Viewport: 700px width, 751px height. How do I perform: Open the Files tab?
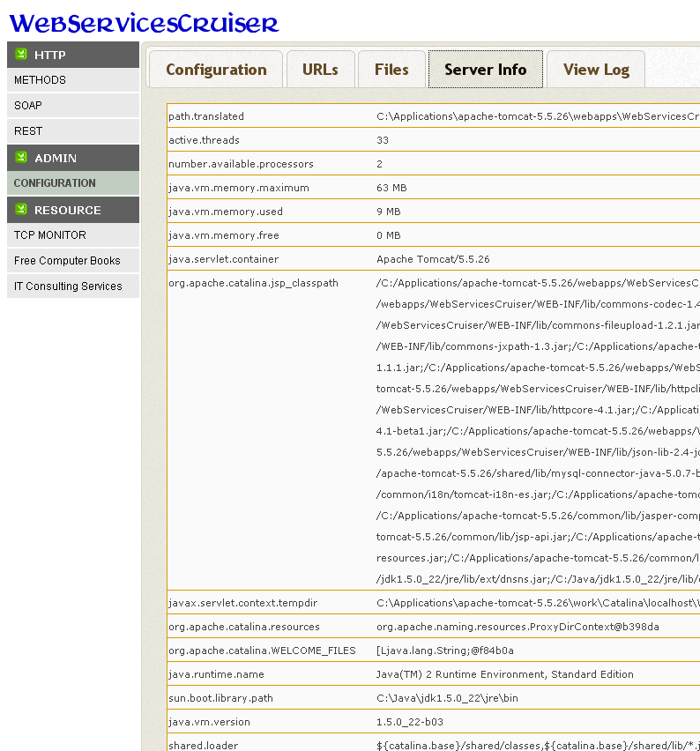[x=391, y=70]
